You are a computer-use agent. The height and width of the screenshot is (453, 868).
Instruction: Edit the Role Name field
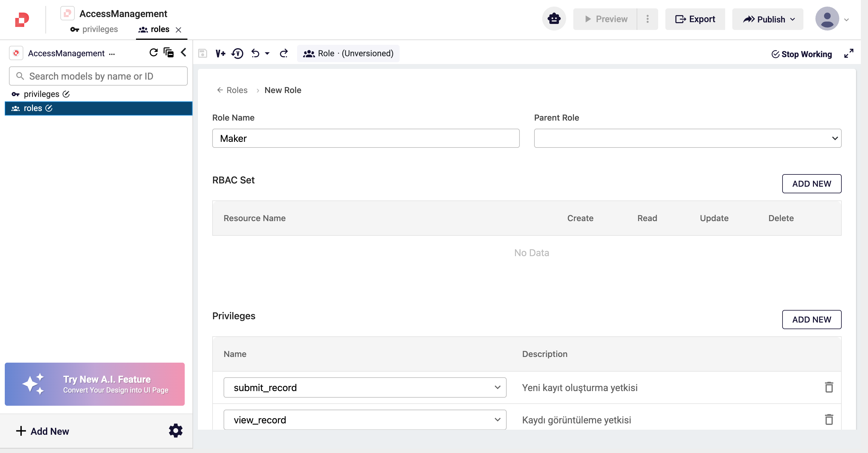click(366, 138)
